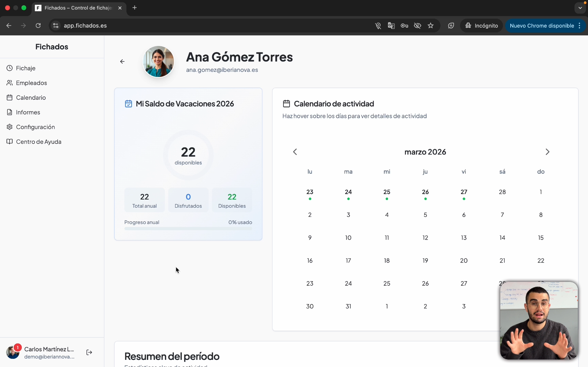Click the password key icon in address bar
The image size is (588, 367).
click(404, 26)
